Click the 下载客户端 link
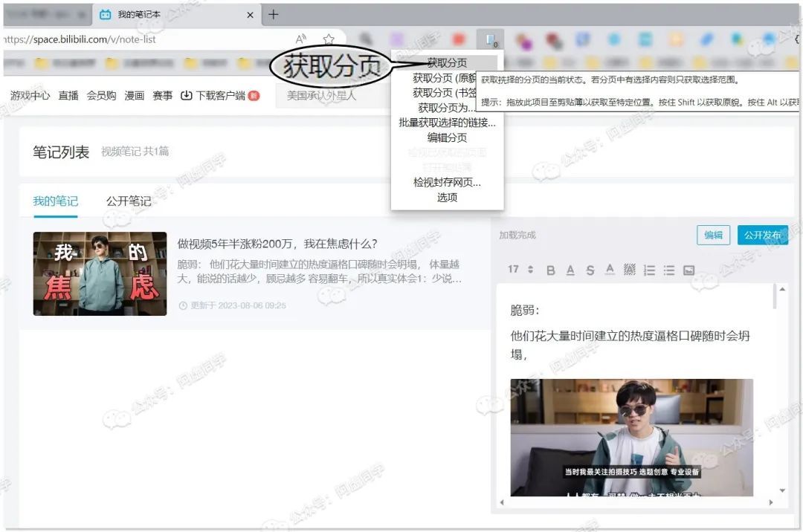803x532 pixels. point(220,95)
